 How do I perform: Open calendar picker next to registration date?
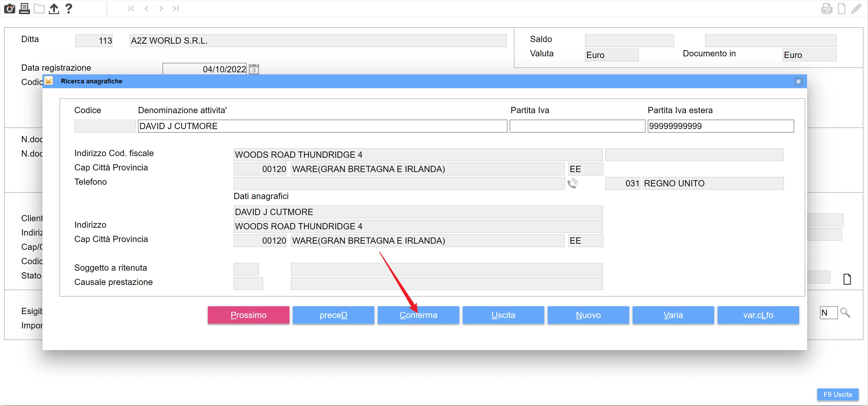coord(254,70)
